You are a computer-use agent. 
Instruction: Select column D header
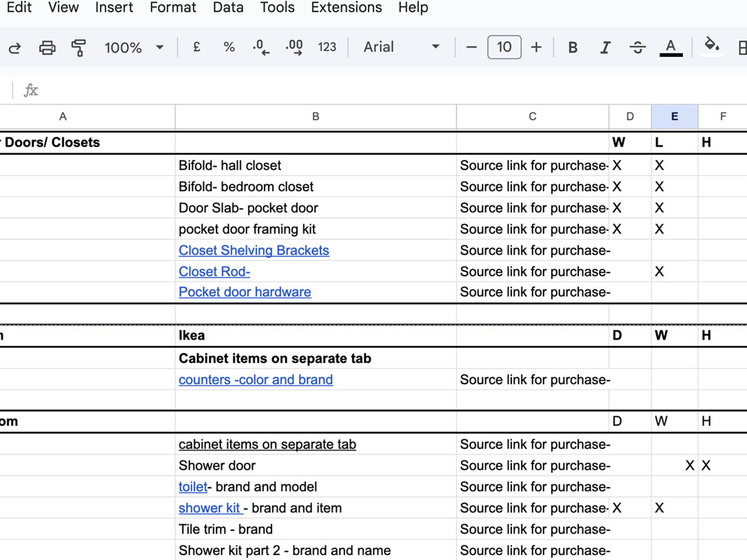tap(630, 116)
